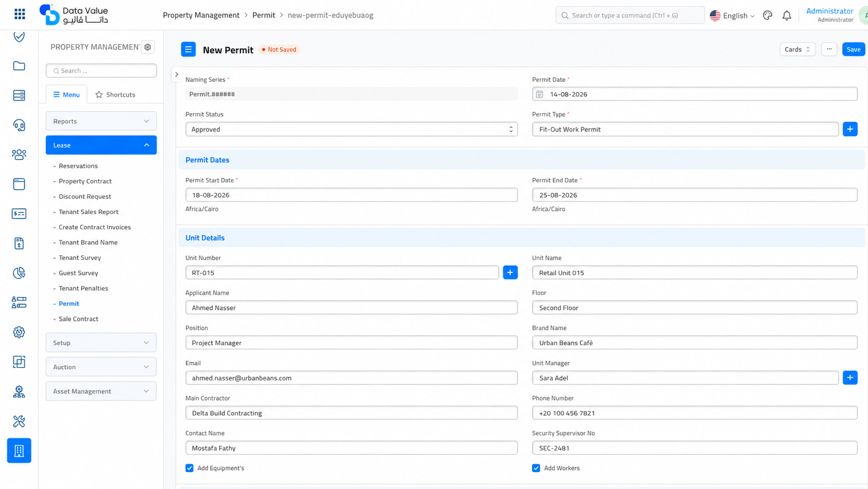Viewport: 868px width, 489px height.
Task: Click the shield checkmark sidebar icon
Action: coord(19,37)
